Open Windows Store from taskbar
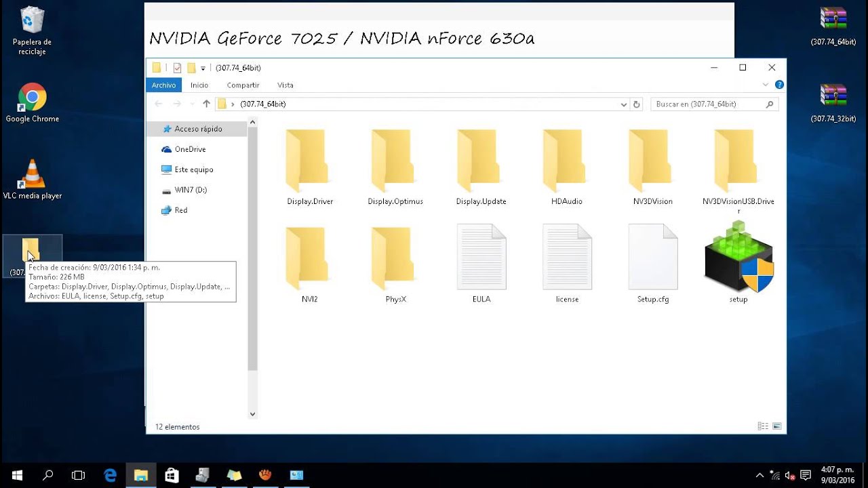 click(x=172, y=475)
